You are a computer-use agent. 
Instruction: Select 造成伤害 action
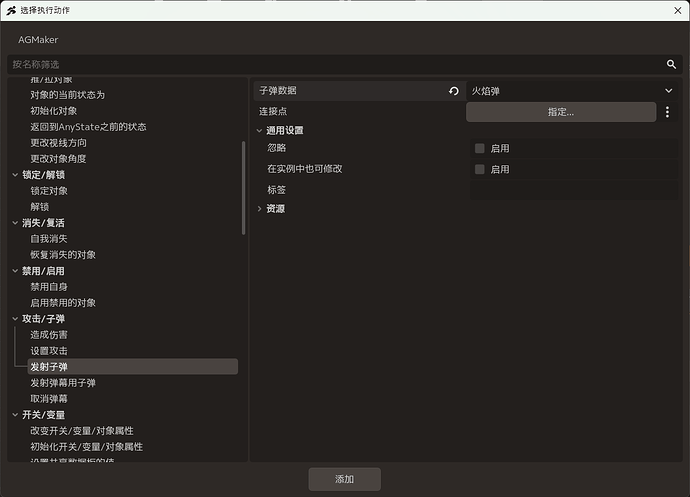pyautogui.click(x=49, y=335)
